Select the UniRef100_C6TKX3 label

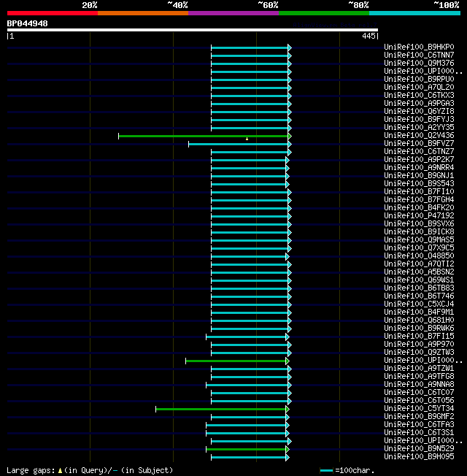coord(419,95)
